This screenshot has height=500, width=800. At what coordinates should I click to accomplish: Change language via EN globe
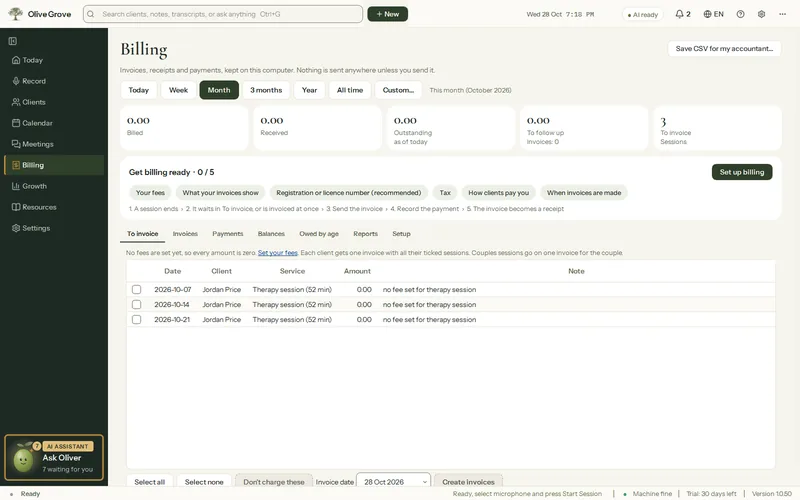click(x=713, y=14)
